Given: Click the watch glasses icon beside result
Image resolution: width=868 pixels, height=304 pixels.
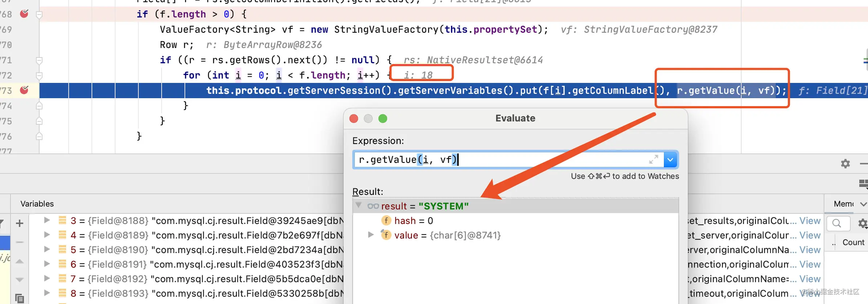Looking at the screenshot, I should point(373,206).
